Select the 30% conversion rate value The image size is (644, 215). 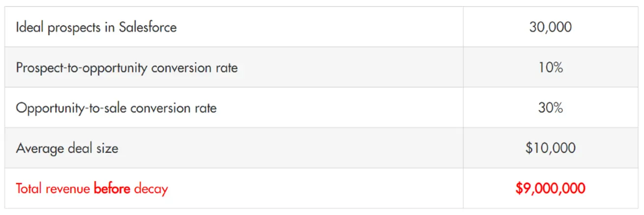coord(551,107)
